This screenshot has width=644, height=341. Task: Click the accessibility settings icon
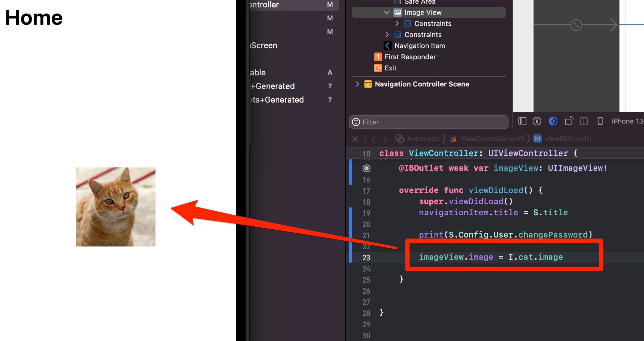click(537, 121)
